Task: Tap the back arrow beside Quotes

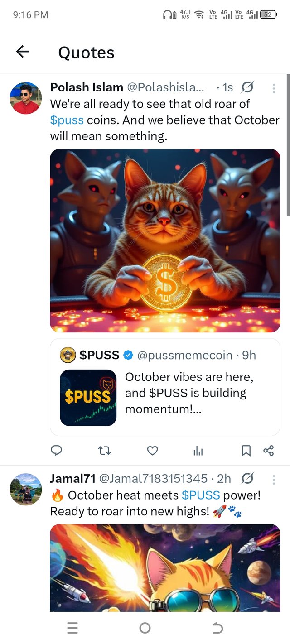Action: click(x=23, y=52)
